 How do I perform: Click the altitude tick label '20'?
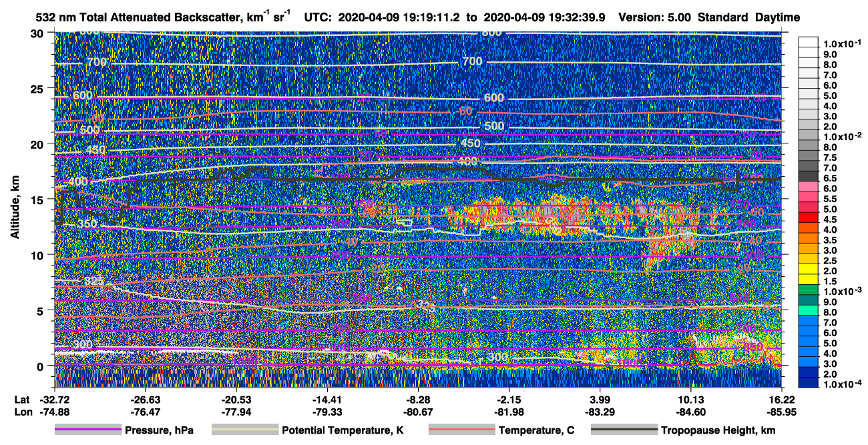[39, 144]
